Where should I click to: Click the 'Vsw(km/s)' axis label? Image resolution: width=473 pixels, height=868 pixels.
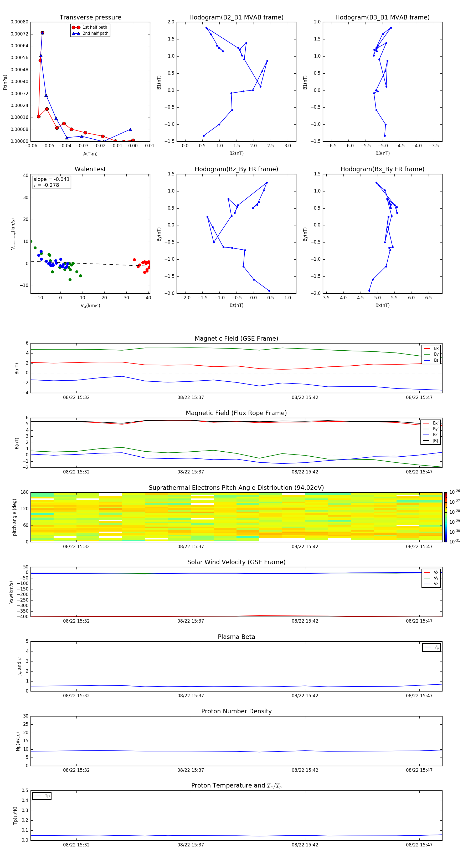pos(11,592)
